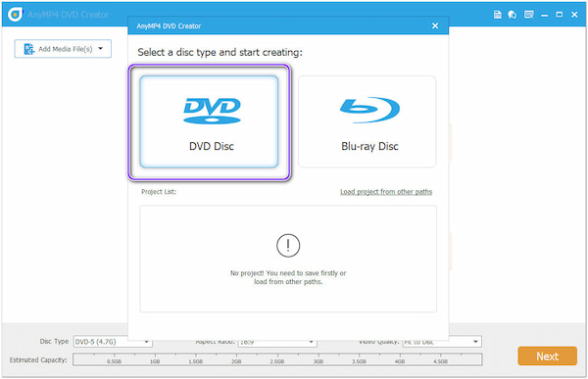Click 'Select a disc type and start creating:' heading
The width and height of the screenshot is (588, 379).
click(x=220, y=52)
